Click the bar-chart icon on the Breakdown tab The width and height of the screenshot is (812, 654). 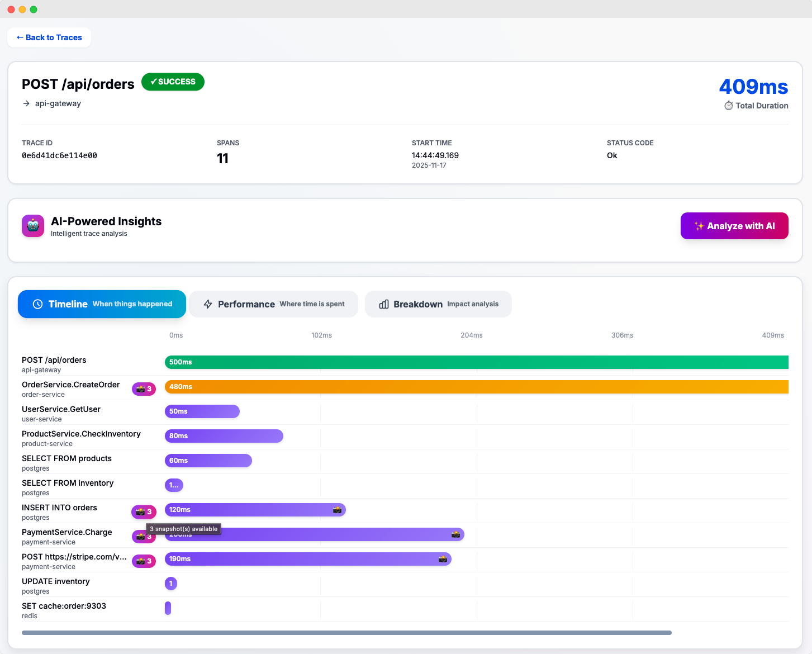pyautogui.click(x=384, y=304)
